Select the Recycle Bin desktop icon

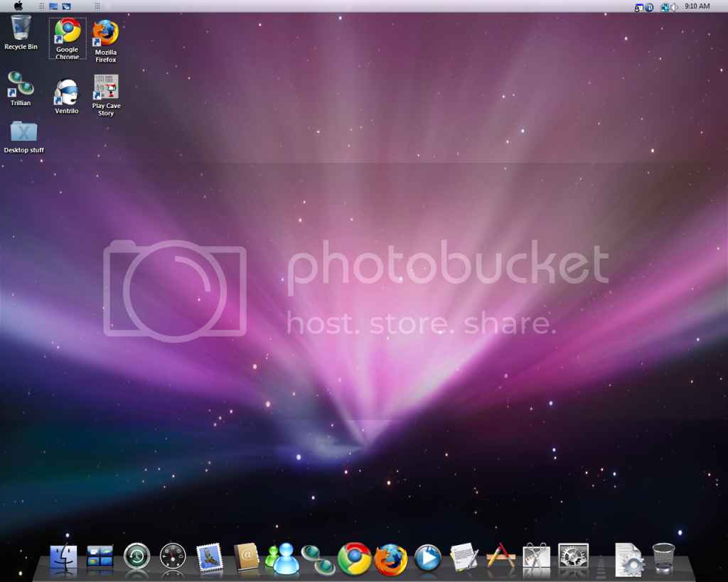(x=21, y=32)
